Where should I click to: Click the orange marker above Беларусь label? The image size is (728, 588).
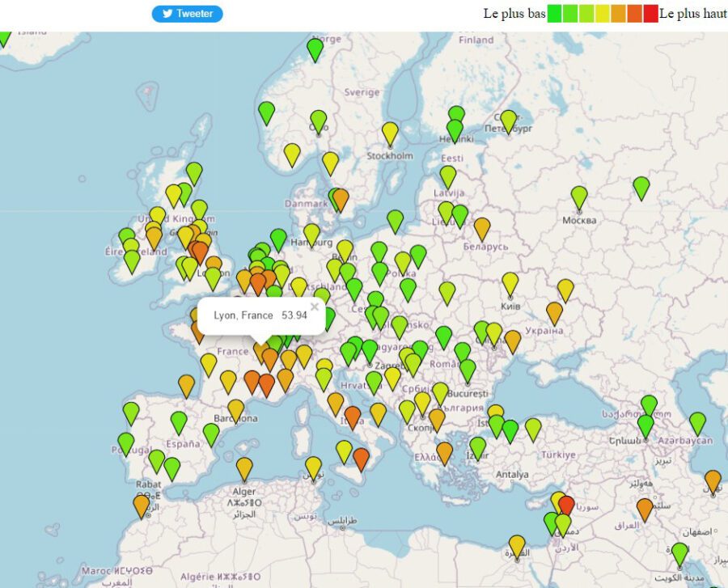click(482, 228)
